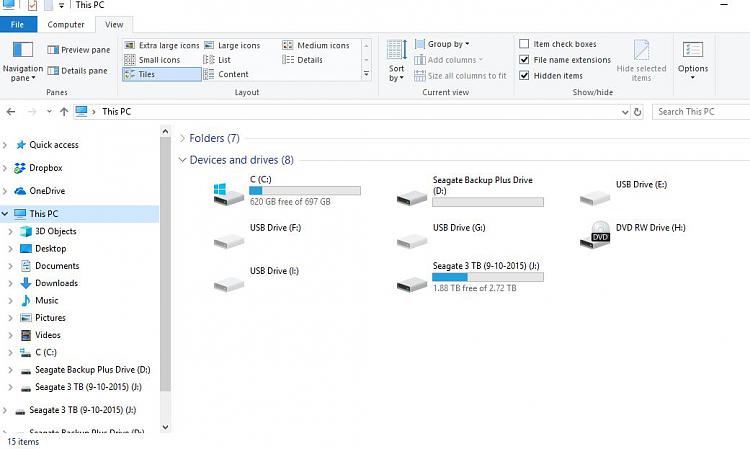The width and height of the screenshot is (750, 449).
Task: Collapse the Devices and drives group
Action: click(x=182, y=160)
